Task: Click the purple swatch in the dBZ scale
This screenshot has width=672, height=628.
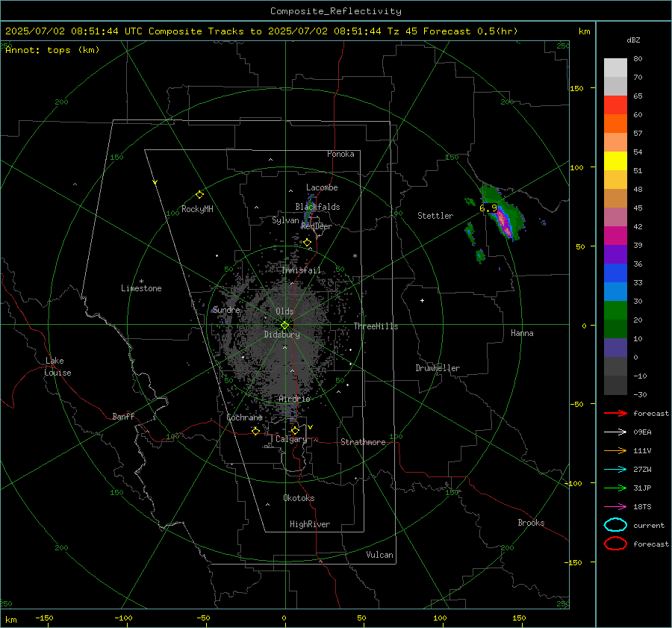Action: point(615,255)
